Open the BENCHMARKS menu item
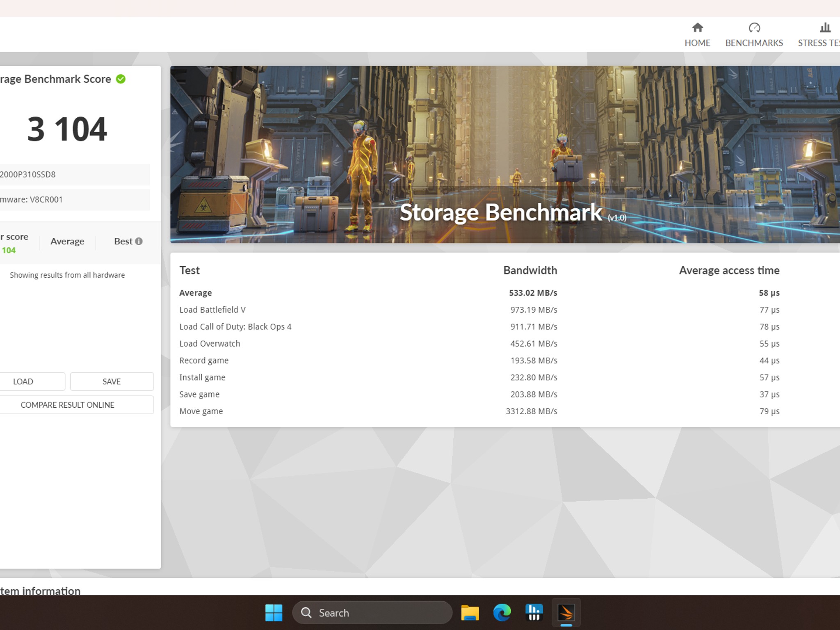840x630 pixels. (754, 43)
